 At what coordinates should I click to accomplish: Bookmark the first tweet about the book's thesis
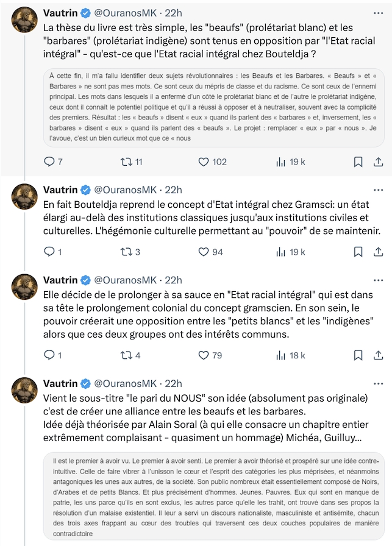[358, 161]
